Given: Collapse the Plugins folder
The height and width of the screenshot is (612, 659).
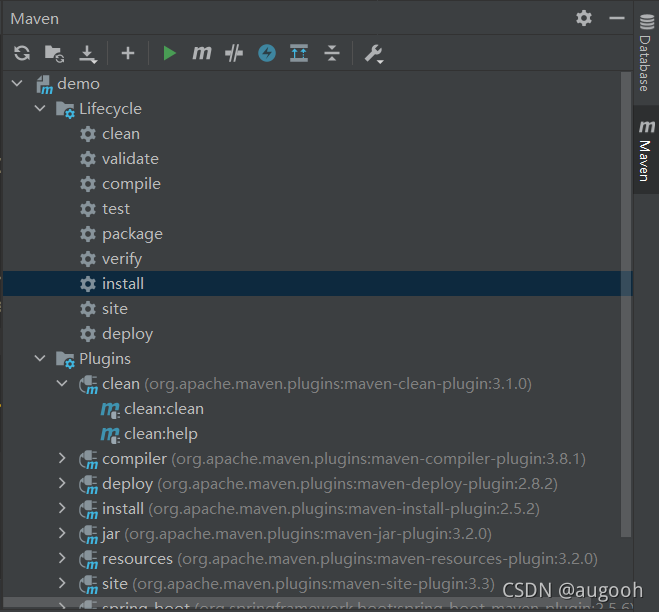Looking at the screenshot, I should [x=40, y=359].
